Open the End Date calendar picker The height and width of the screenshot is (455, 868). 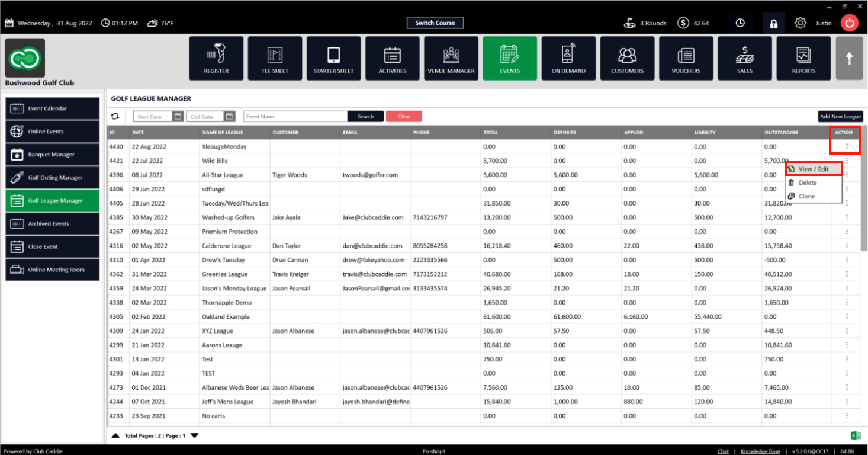(230, 117)
